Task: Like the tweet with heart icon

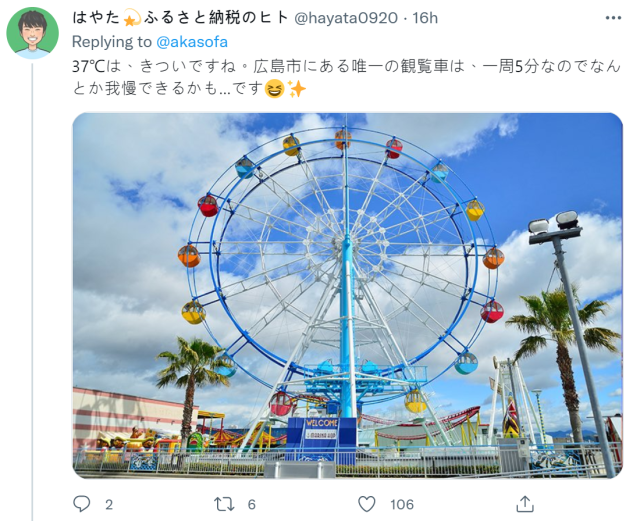Action: (x=367, y=504)
